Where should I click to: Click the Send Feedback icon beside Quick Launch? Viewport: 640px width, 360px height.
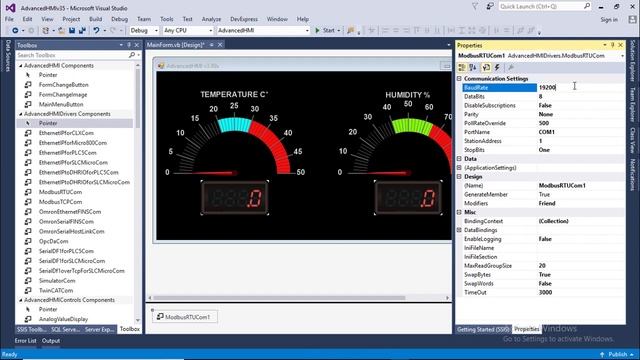click(x=490, y=7)
